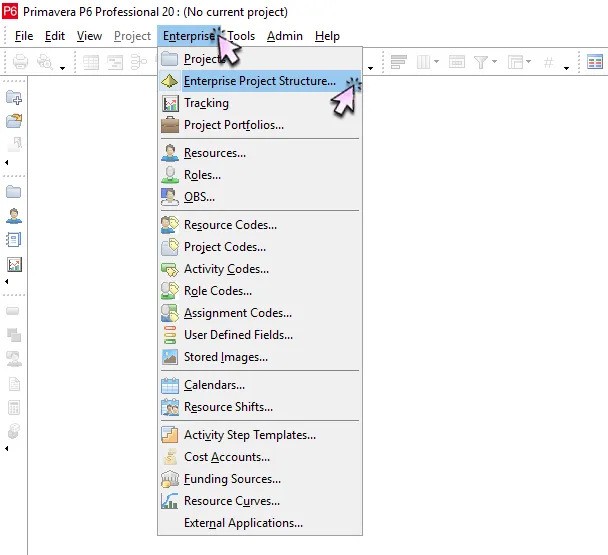Open the Admin menu
The width and height of the screenshot is (608, 555).
point(285,36)
